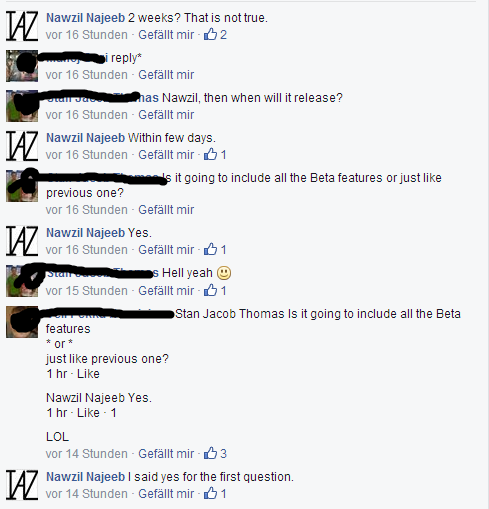Click thumbs-up icon on "2 weeks?" comment
The width and height of the screenshot is (489, 509).
(x=210, y=34)
